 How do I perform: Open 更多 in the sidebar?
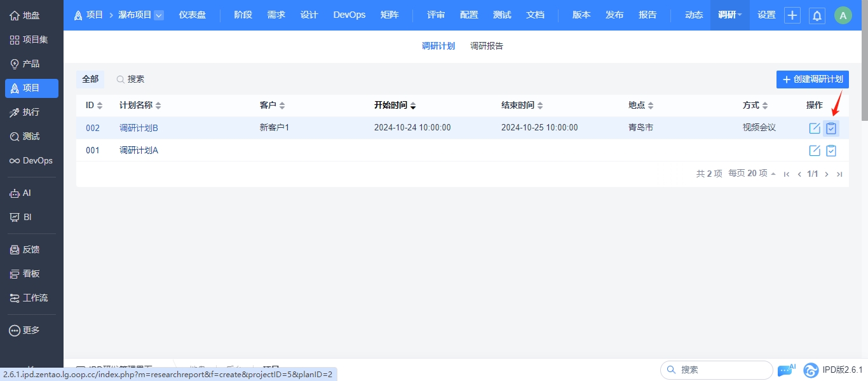(32, 330)
